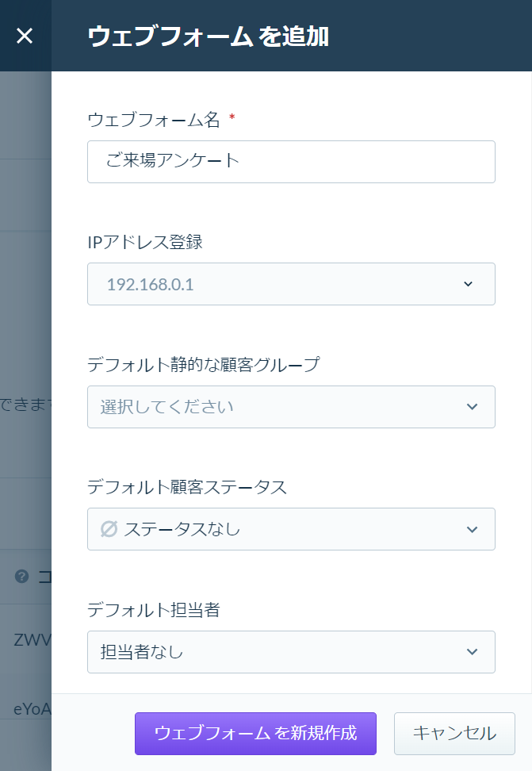Click ウェブフォームを新規作成 button
Viewport: 532px width, 771px height.
(255, 733)
